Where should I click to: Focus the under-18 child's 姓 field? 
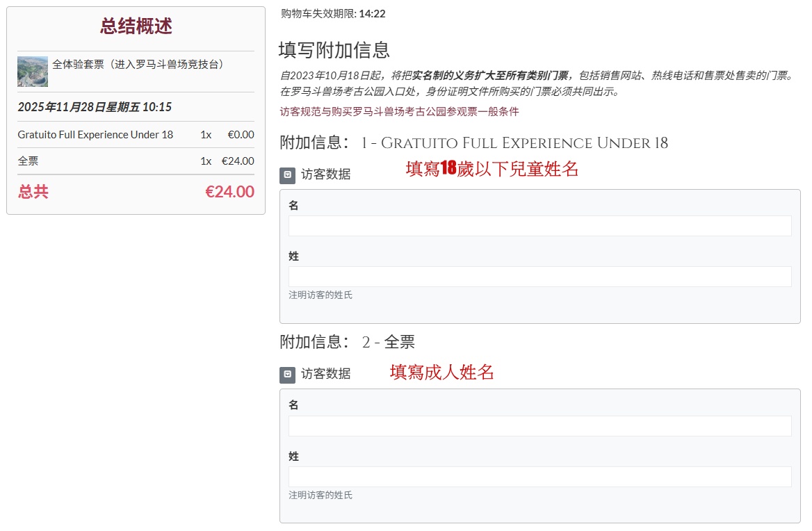(x=539, y=277)
